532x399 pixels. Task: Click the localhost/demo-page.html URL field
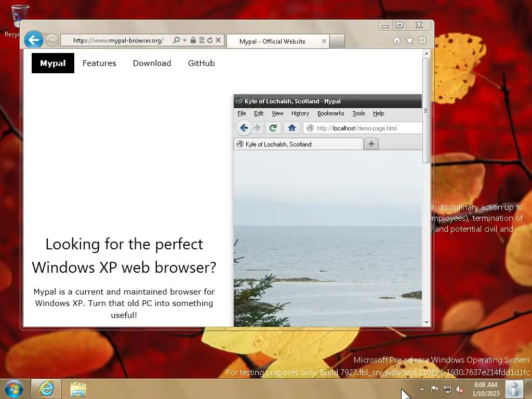point(363,128)
